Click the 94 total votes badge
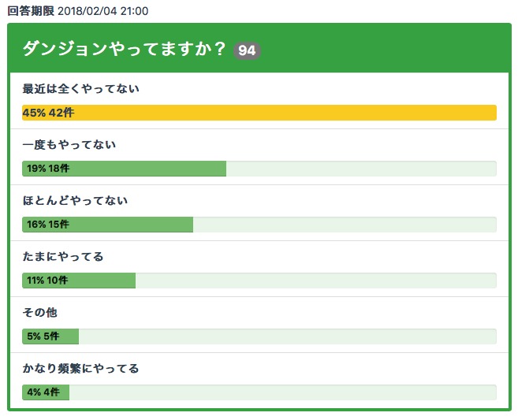 (247, 50)
